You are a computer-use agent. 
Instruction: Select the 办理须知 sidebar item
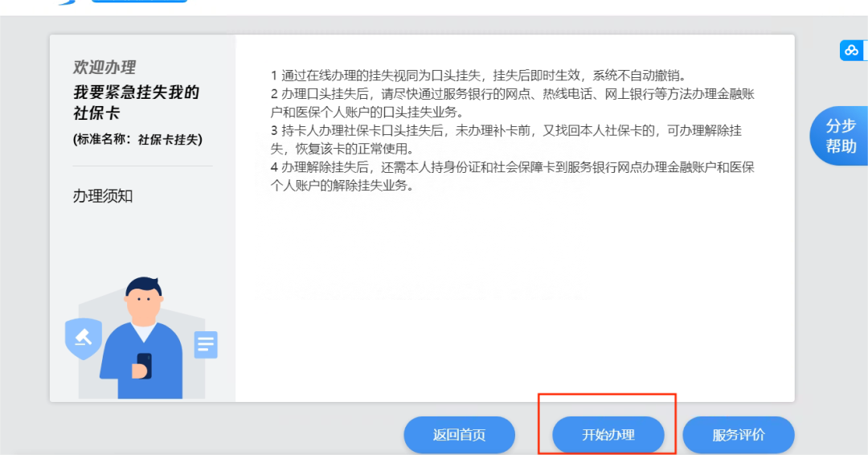pos(103,196)
